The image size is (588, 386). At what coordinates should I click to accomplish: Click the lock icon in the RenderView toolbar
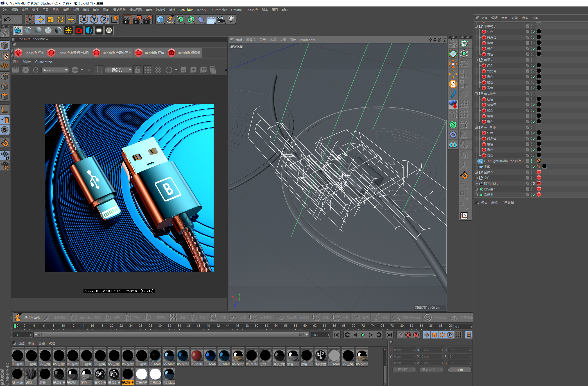pyautogui.click(x=137, y=70)
